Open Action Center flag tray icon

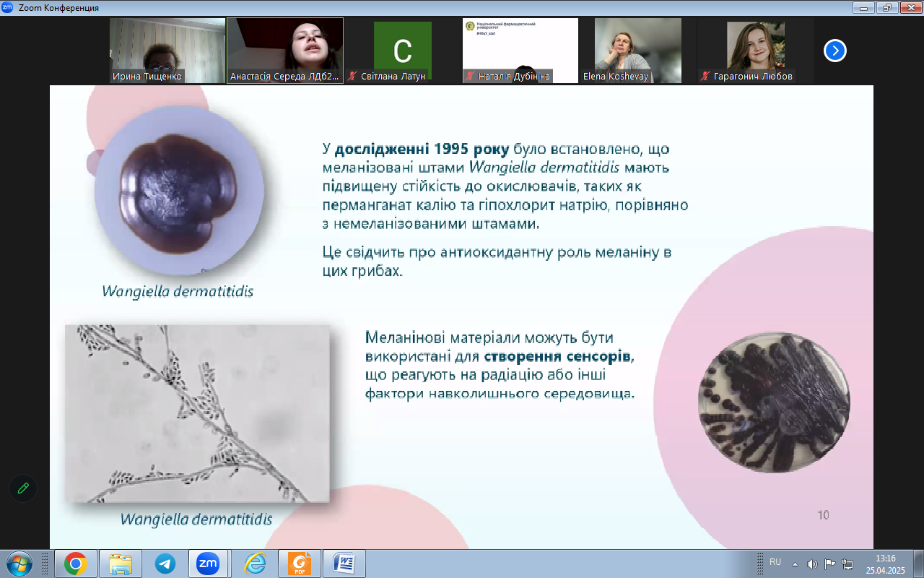coord(829,564)
